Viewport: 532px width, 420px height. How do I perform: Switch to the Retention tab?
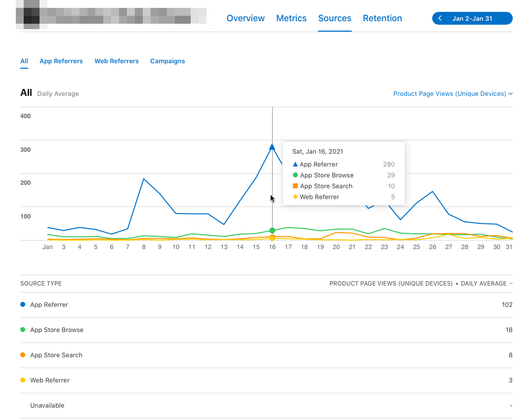click(x=382, y=18)
